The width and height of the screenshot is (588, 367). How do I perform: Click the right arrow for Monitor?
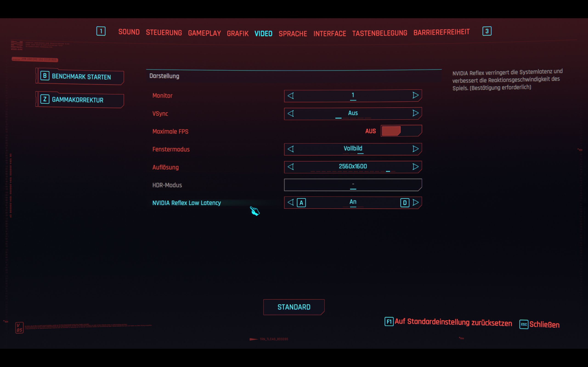[x=415, y=95]
